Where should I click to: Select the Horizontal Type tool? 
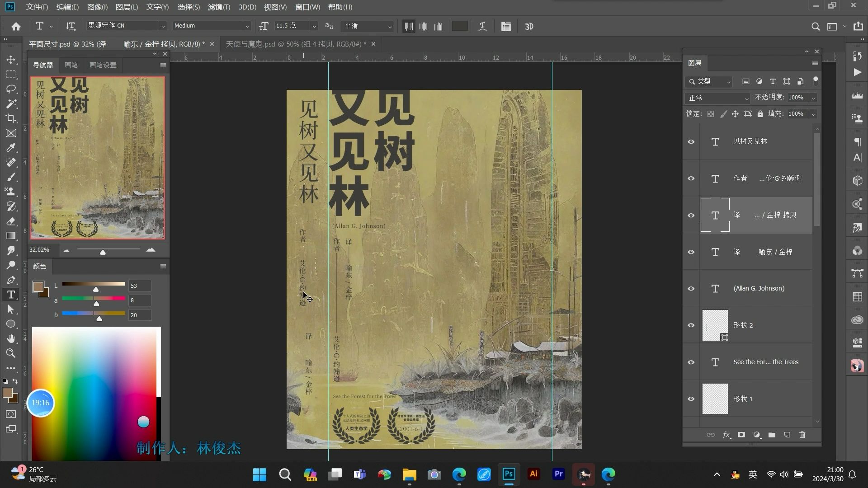click(x=11, y=295)
